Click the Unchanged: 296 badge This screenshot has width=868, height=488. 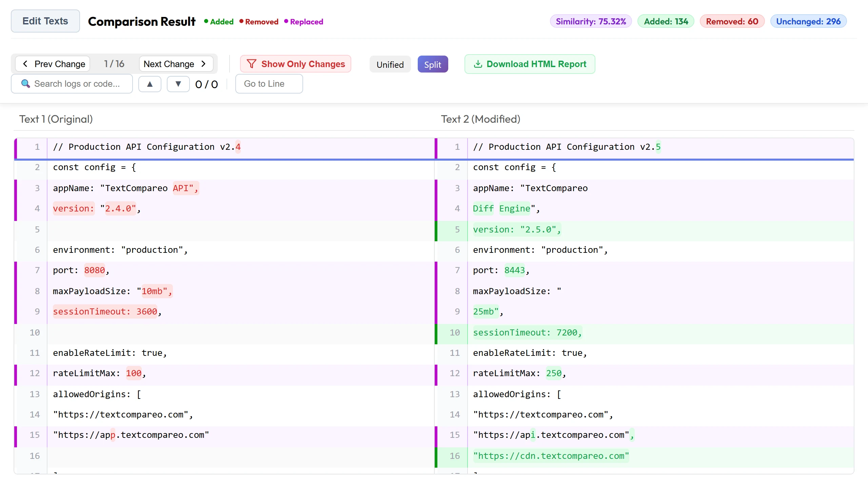(x=808, y=21)
